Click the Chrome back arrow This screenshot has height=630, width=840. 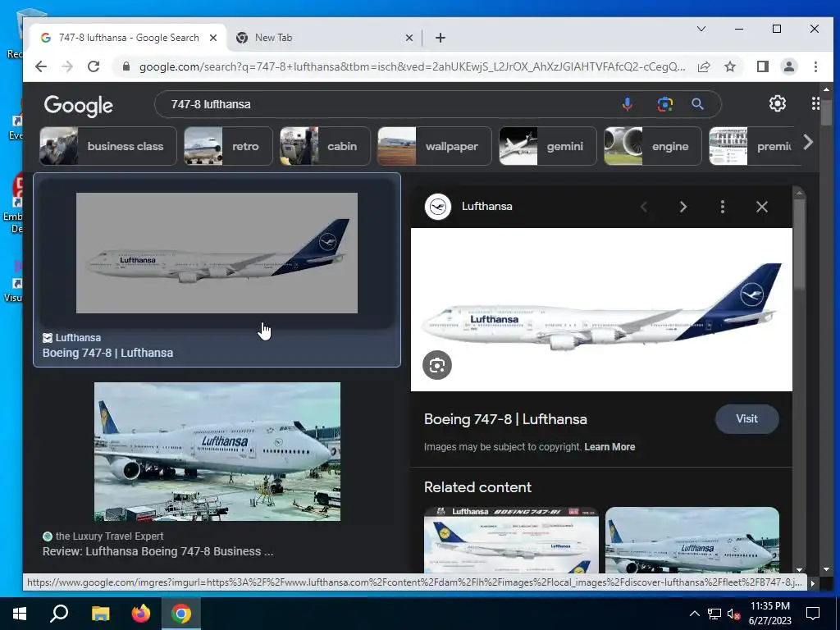point(41,66)
